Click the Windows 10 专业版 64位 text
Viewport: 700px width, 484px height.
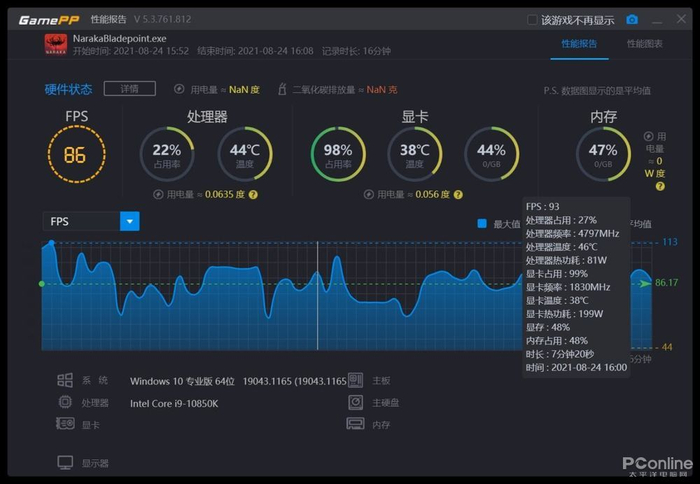tap(182, 381)
